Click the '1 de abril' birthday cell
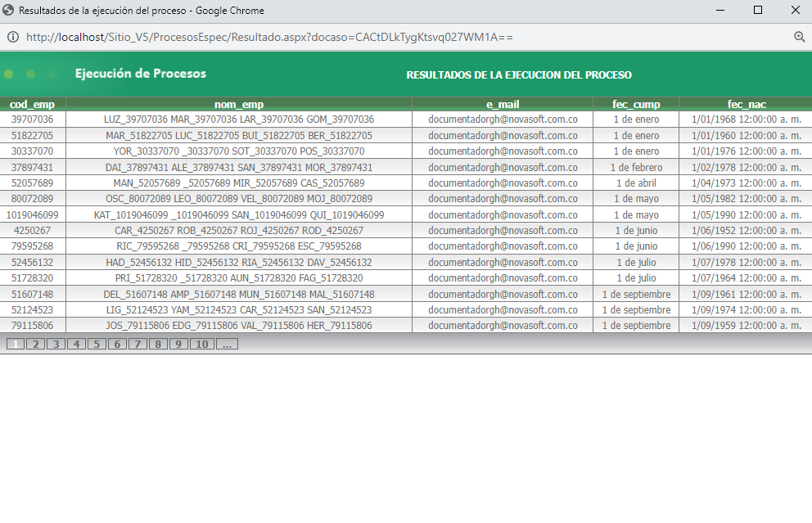This screenshot has width=812, height=523. [x=636, y=183]
